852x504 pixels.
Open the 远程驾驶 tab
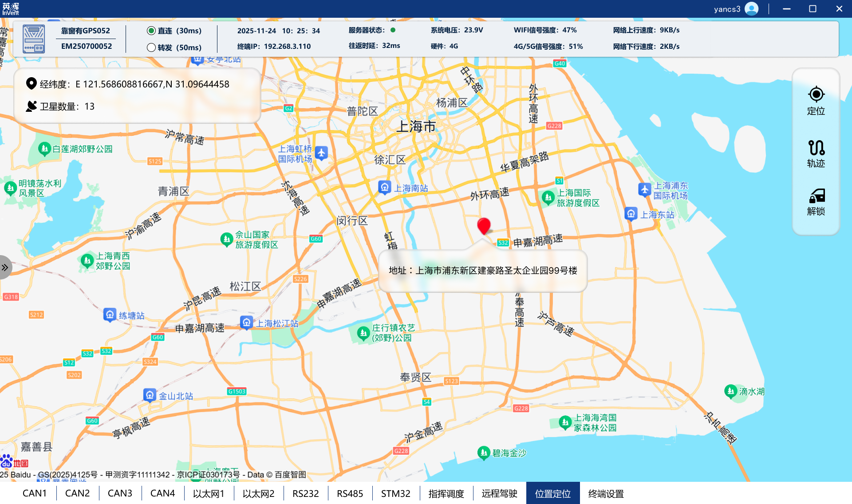[x=499, y=493]
